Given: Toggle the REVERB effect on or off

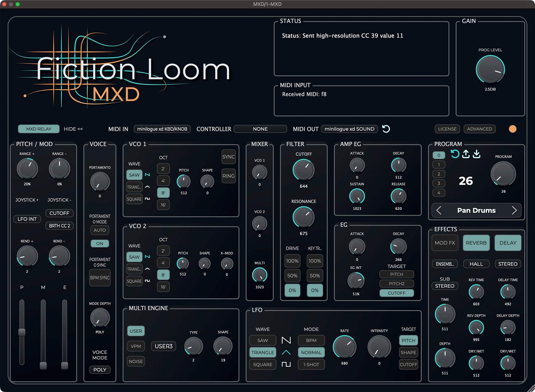Looking at the screenshot, I should pos(476,243).
